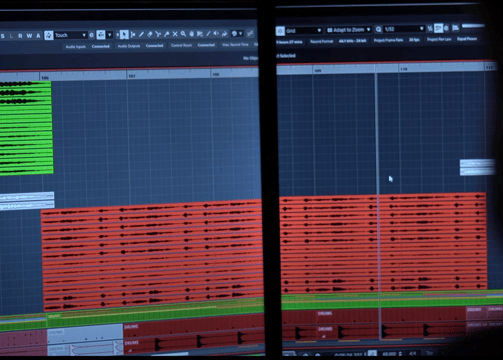Toggle the Write automation W button

pos(29,36)
